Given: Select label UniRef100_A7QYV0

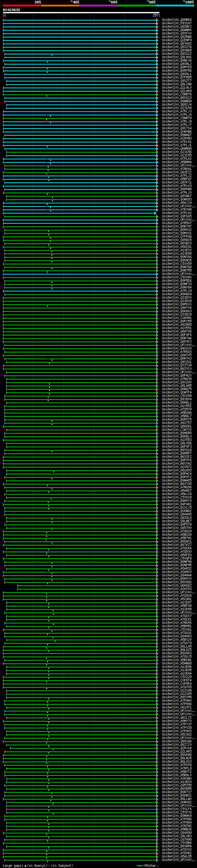Looking at the screenshot, I should pyautogui.click(x=176, y=850).
